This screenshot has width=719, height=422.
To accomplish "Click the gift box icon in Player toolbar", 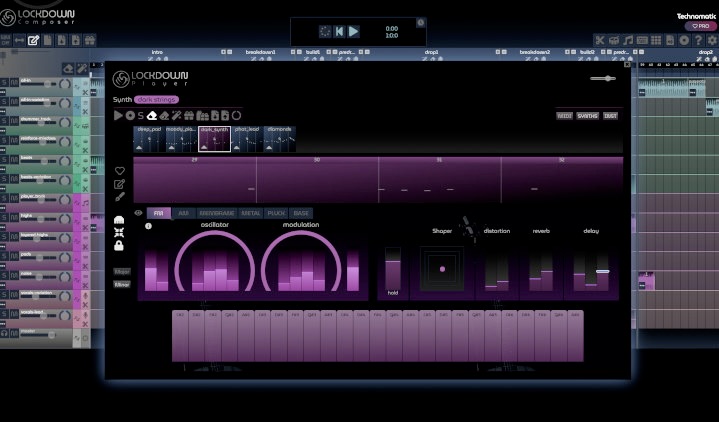I will (x=189, y=116).
